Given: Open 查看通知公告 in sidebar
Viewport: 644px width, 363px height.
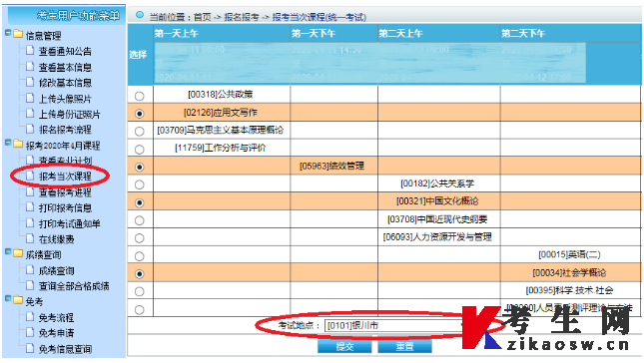Looking at the screenshot, I should point(65,51).
